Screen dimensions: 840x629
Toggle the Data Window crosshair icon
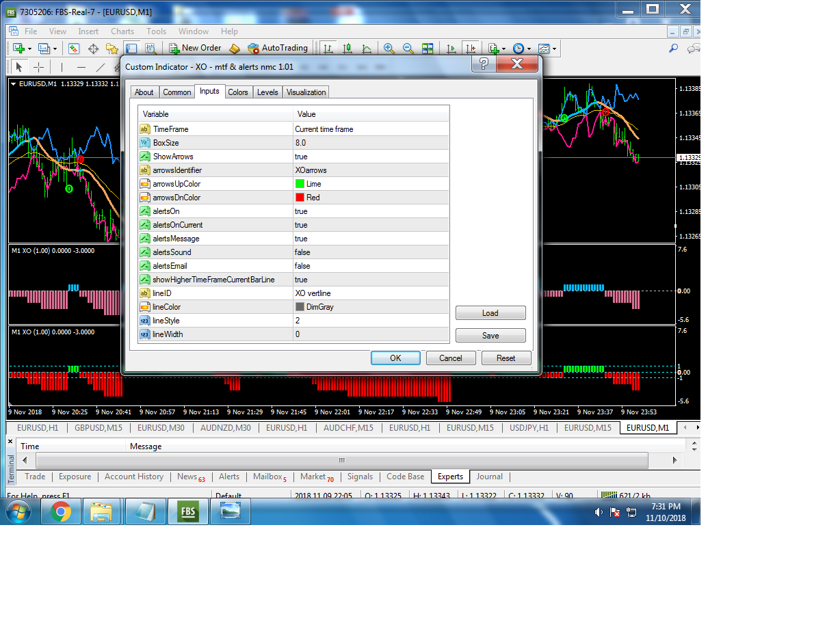pyautogui.click(x=93, y=49)
